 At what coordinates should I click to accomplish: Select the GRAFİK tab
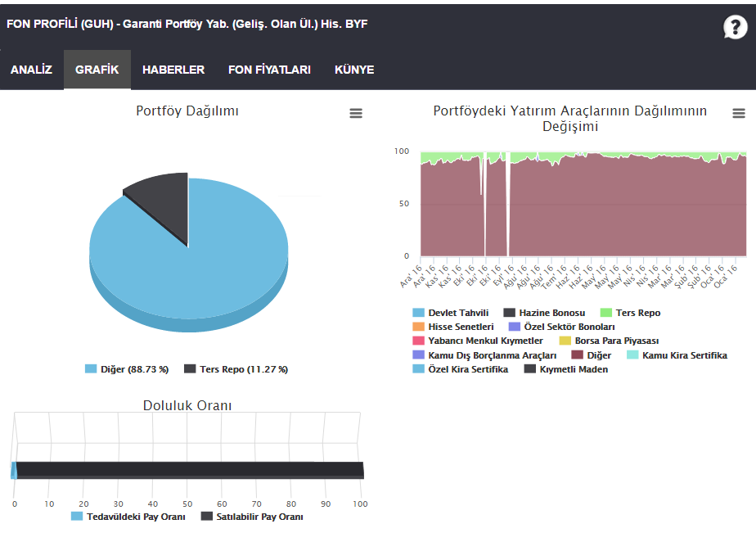[97, 70]
